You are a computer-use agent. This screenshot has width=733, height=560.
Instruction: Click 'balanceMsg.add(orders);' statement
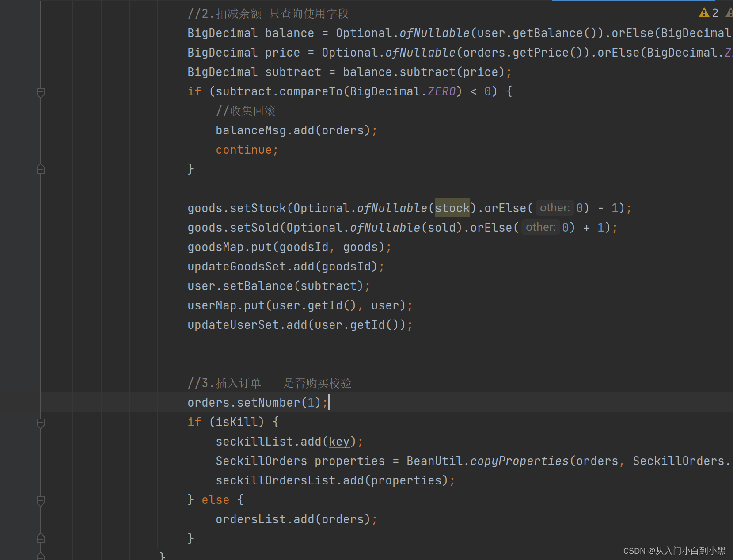[x=296, y=130]
